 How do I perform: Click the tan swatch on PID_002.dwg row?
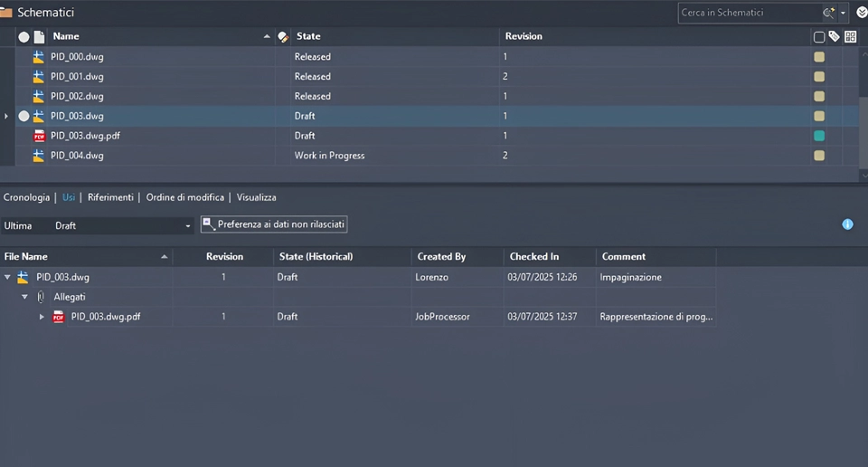point(819,97)
